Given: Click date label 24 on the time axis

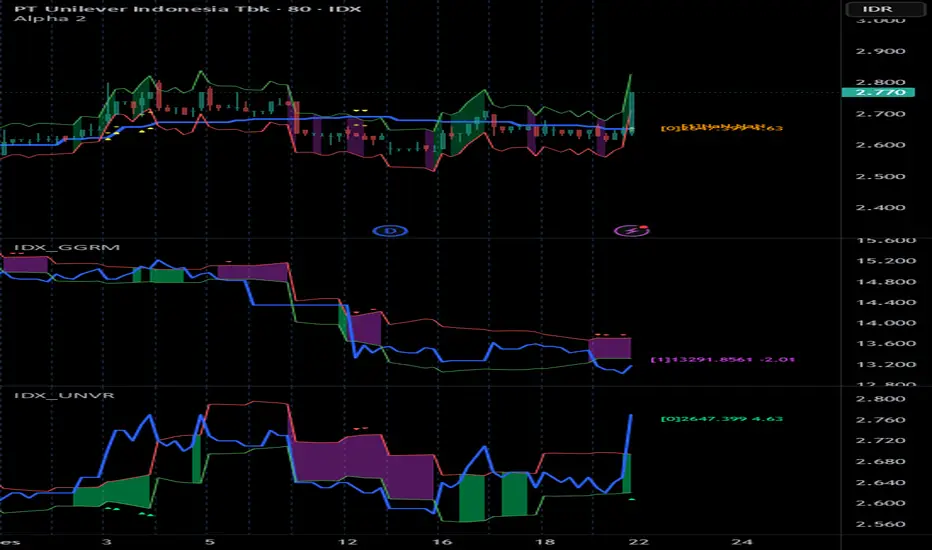Looking at the screenshot, I should pyautogui.click(x=741, y=542).
